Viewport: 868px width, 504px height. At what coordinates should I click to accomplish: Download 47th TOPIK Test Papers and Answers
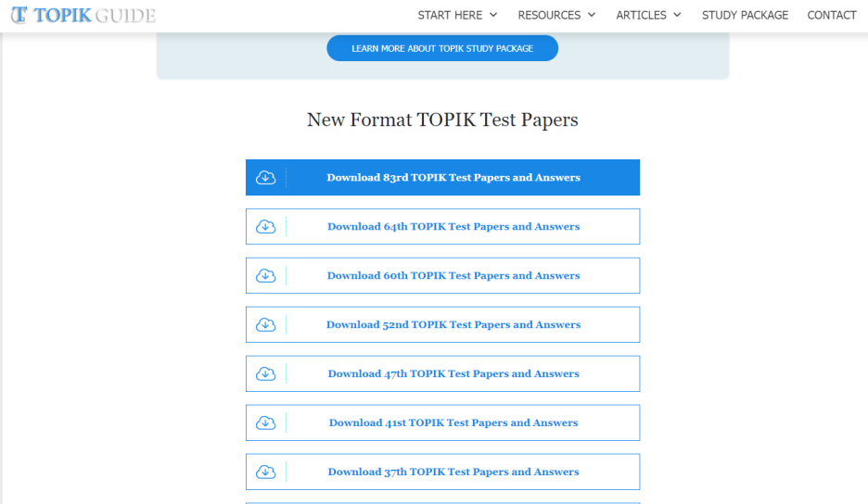pyautogui.click(x=443, y=374)
